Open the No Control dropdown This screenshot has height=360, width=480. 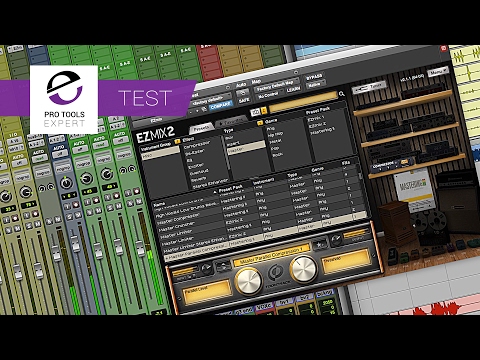tap(269, 95)
